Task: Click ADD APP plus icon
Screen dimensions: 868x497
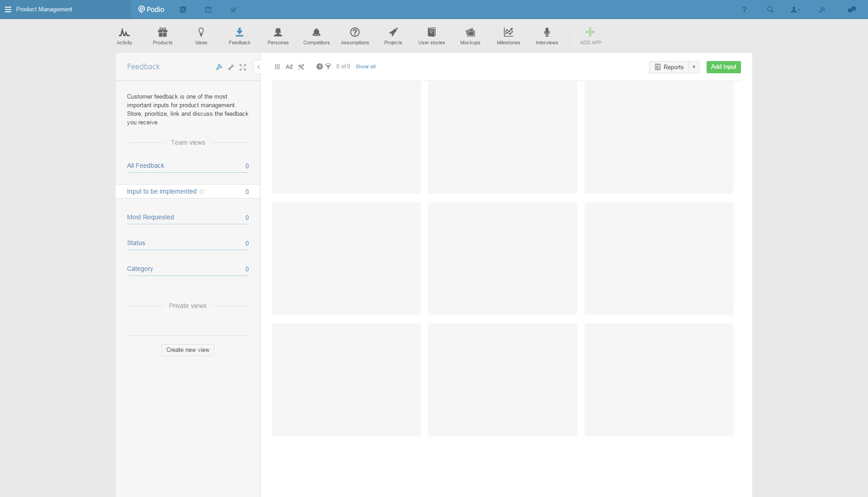Action: 590,33
